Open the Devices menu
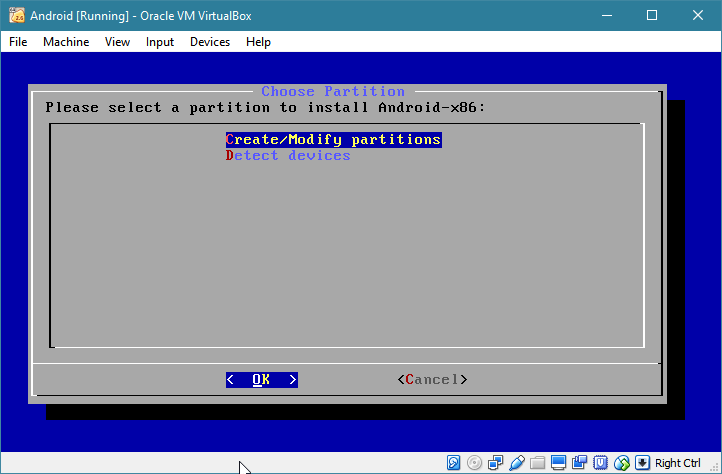722x474 pixels. click(x=210, y=42)
